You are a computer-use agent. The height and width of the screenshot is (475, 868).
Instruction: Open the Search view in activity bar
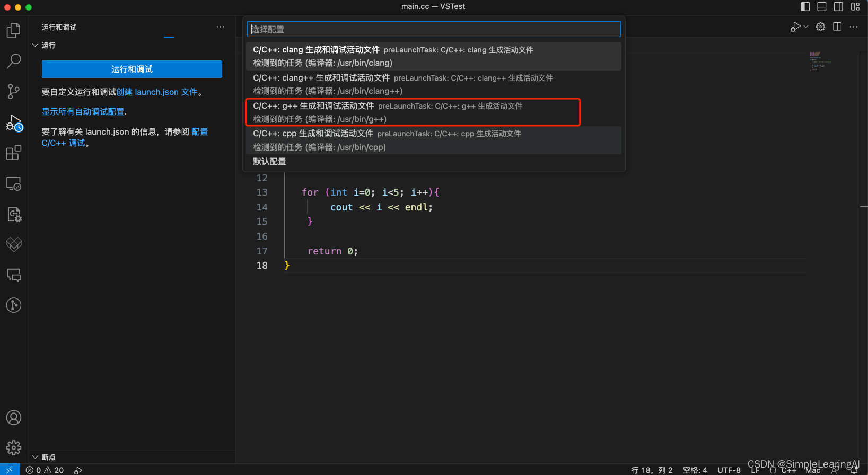pos(14,61)
